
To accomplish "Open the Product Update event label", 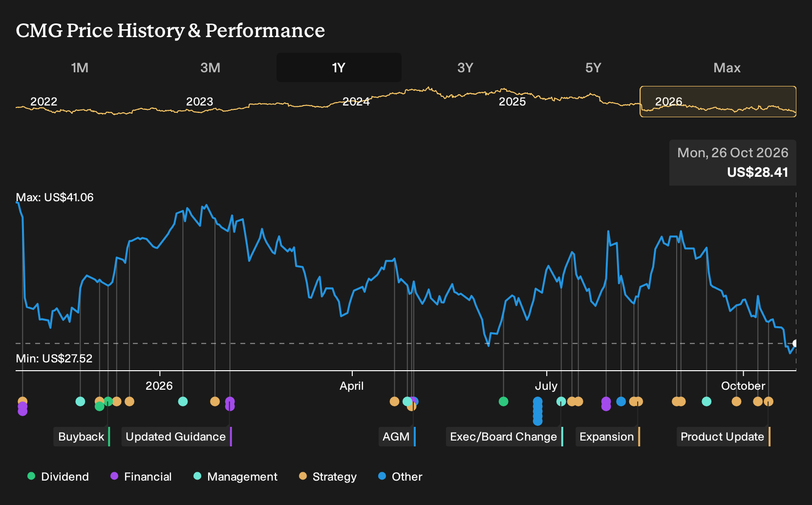I will (723, 437).
